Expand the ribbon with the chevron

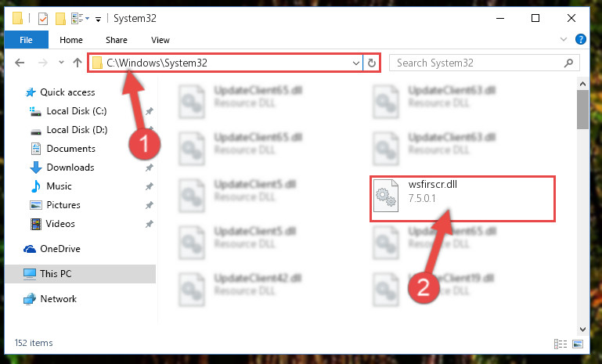pos(563,39)
